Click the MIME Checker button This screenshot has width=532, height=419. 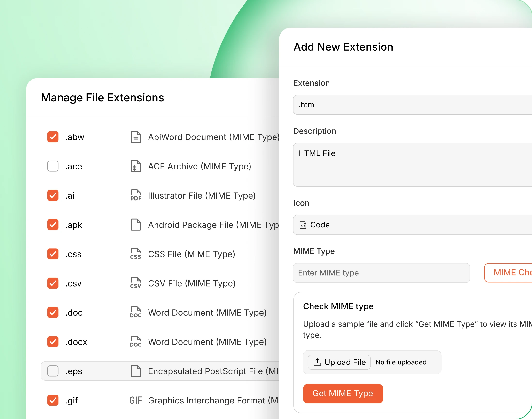tap(508, 273)
